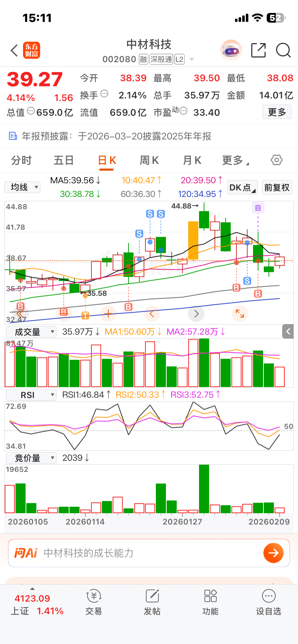Image resolution: width=298 pixels, height=644 pixels.
Task: Send question with orange arrow button
Action: [274, 553]
